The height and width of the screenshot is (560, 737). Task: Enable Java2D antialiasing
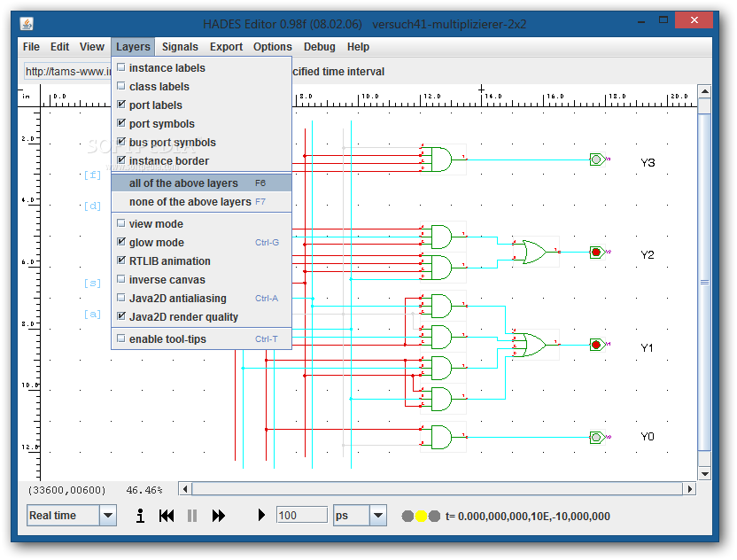tap(201, 298)
